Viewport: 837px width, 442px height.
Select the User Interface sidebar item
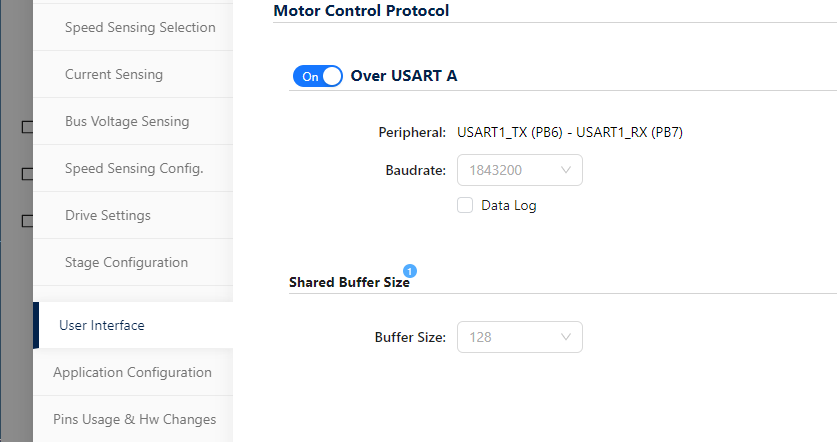coord(102,325)
